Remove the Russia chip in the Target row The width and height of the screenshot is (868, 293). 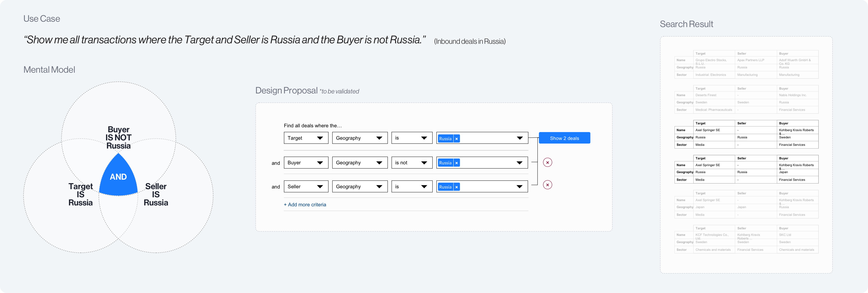point(457,138)
